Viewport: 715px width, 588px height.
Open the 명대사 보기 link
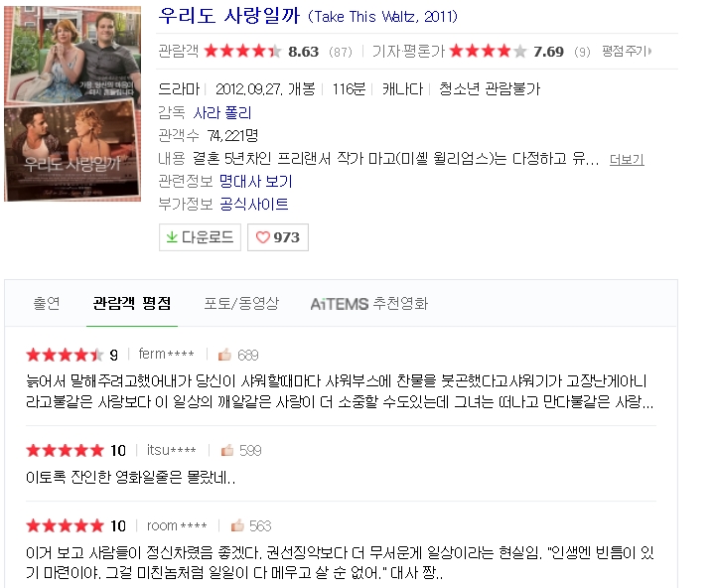256,182
